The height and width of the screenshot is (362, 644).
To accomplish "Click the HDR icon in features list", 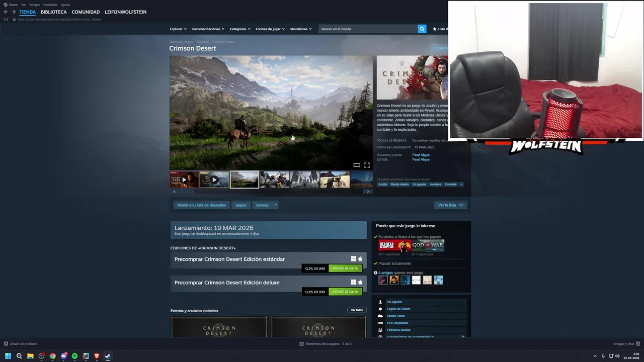I will point(380,323).
